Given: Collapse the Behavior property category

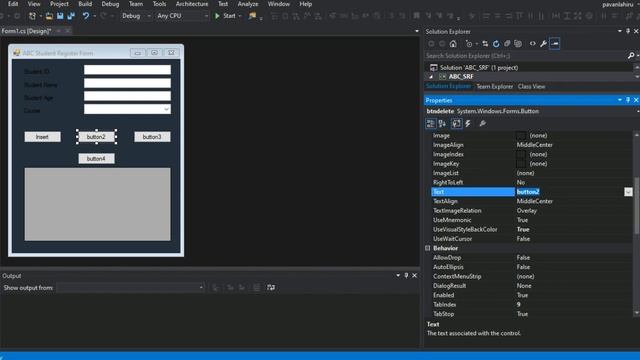Looking at the screenshot, I should 427,248.
